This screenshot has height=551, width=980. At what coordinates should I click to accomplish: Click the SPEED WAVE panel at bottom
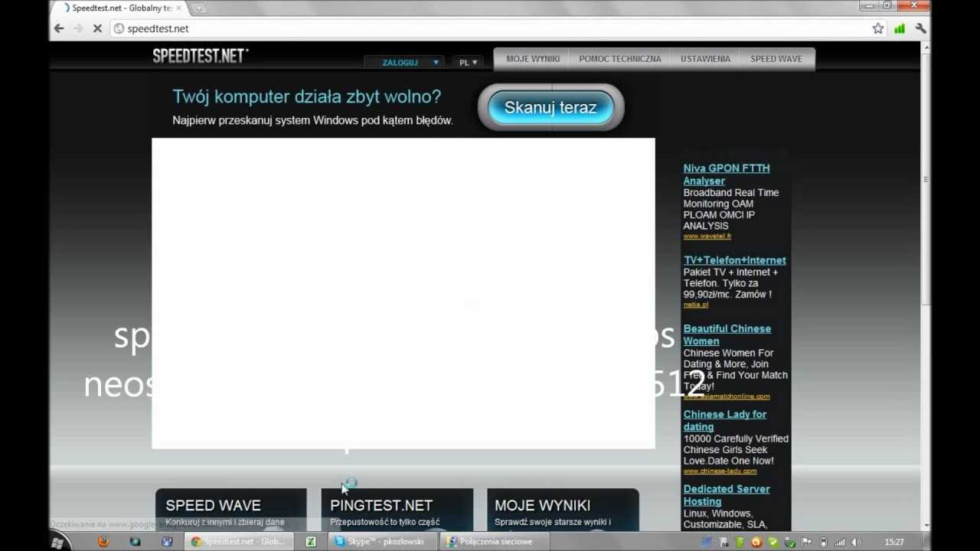(231, 510)
